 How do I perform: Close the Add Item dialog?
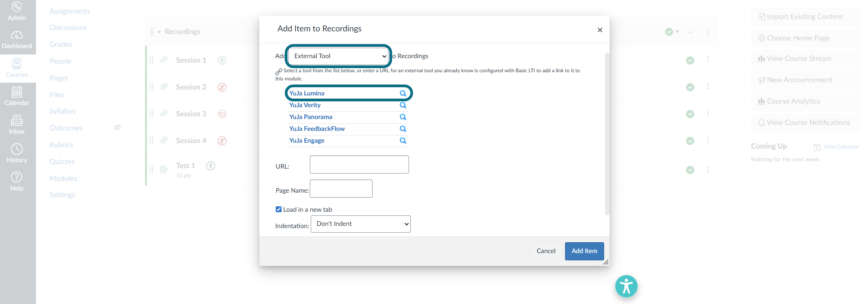pos(600,30)
